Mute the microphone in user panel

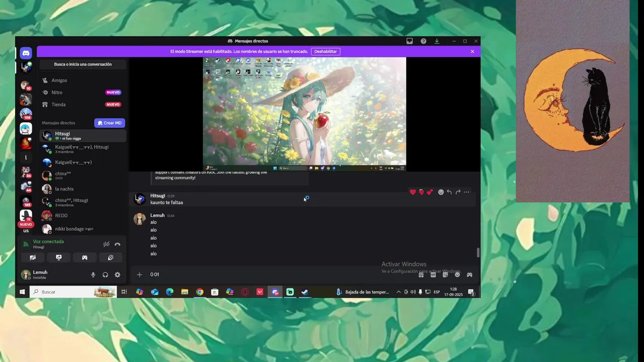pyautogui.click(x=93, y=275)
